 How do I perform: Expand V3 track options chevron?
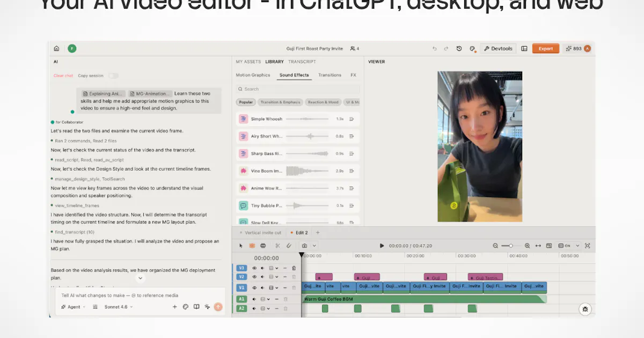(x=277, y=268)
